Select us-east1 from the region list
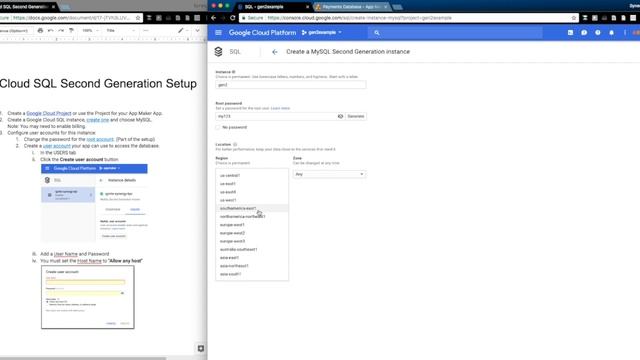 point(252,184)
